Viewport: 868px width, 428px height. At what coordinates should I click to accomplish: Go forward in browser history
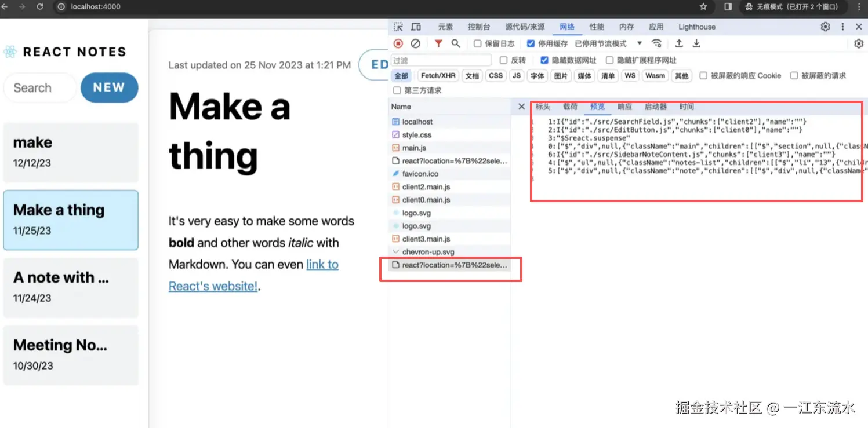tap(22, 7)
